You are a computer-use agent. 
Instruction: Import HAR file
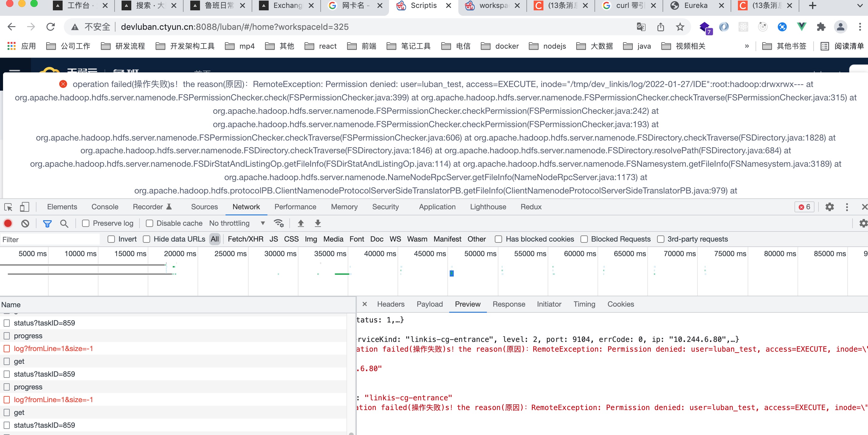tap(300, 223)
